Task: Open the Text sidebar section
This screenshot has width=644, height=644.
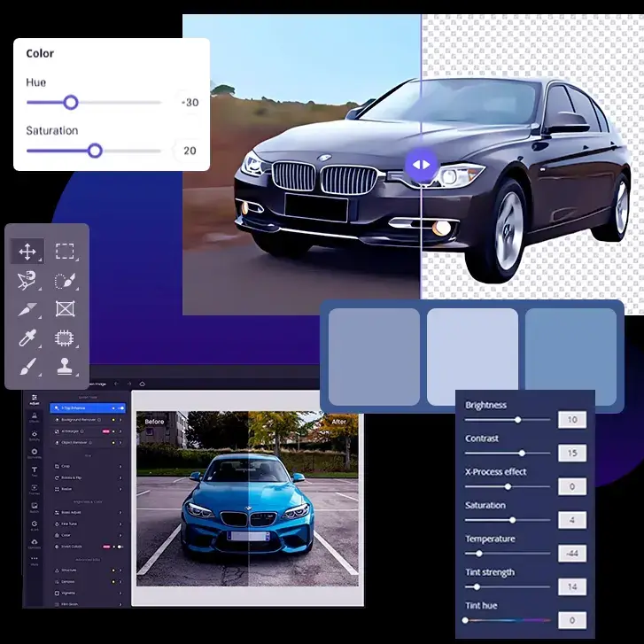Action: (35, 471)
